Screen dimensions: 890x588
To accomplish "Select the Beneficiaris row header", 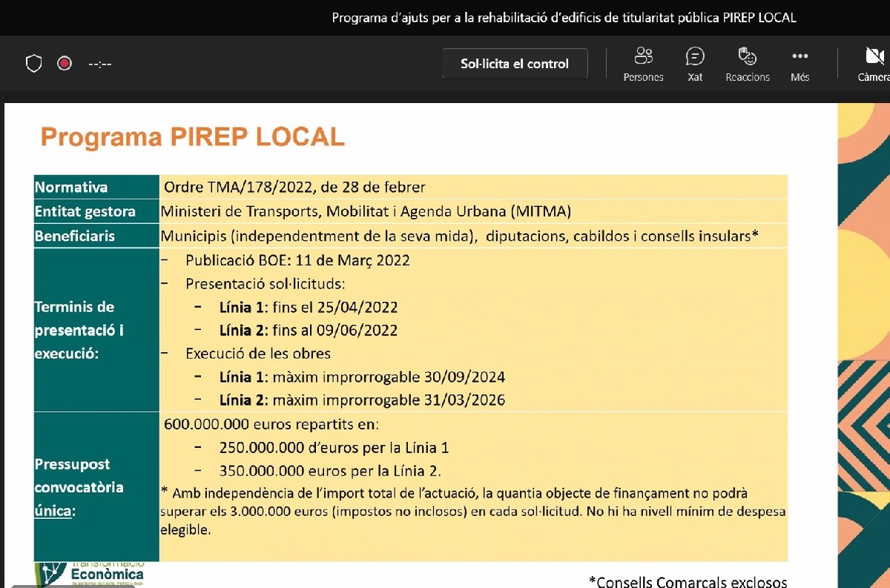I will click(x=75, y=237).
